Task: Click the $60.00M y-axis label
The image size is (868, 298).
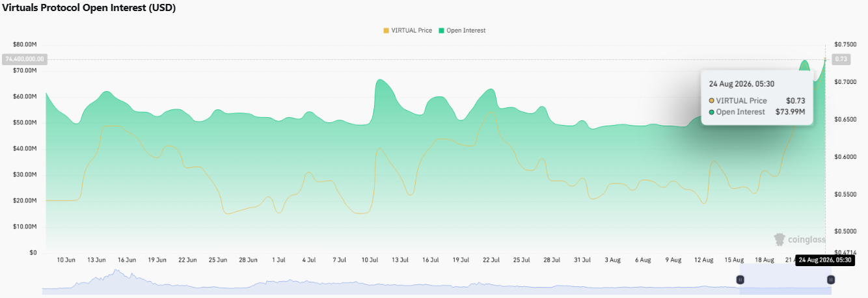Action: click(x=25, y=96)
